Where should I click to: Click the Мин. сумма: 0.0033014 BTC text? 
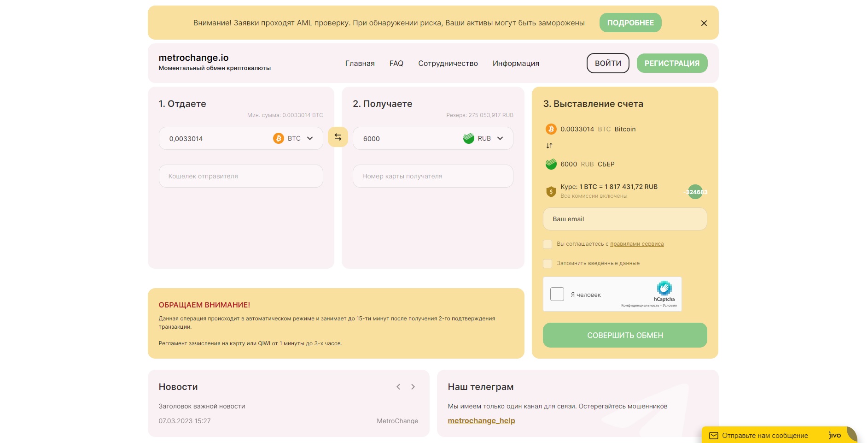pos(285,115)
